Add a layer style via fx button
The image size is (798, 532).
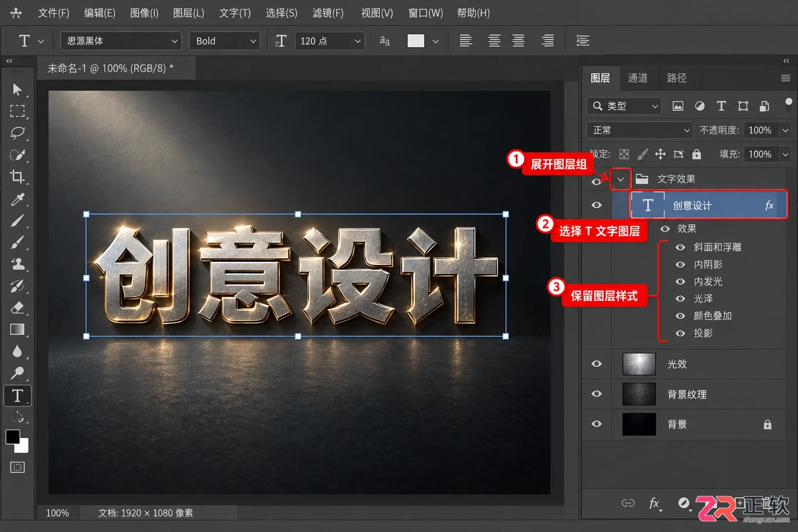click(654, 503)
